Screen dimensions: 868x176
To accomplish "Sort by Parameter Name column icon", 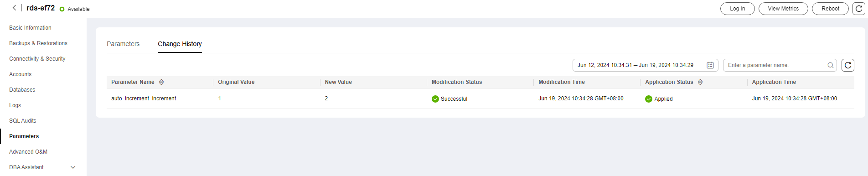I will 161,82.
